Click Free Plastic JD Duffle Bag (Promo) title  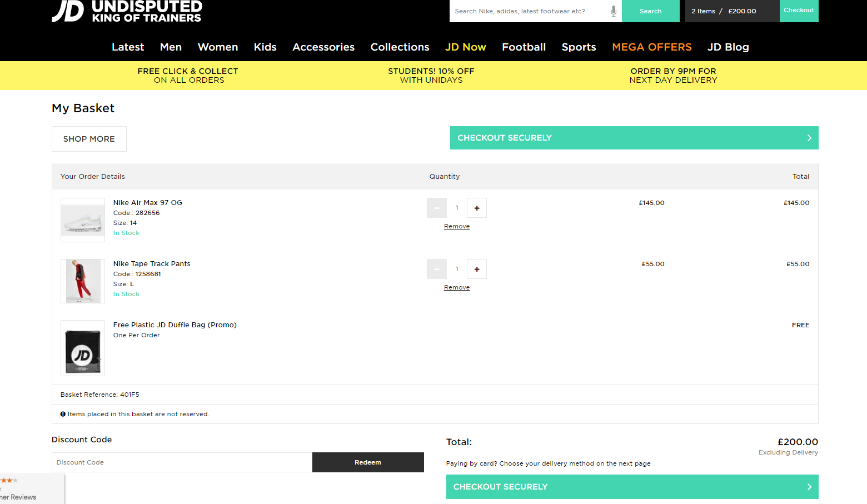[175, 325]
